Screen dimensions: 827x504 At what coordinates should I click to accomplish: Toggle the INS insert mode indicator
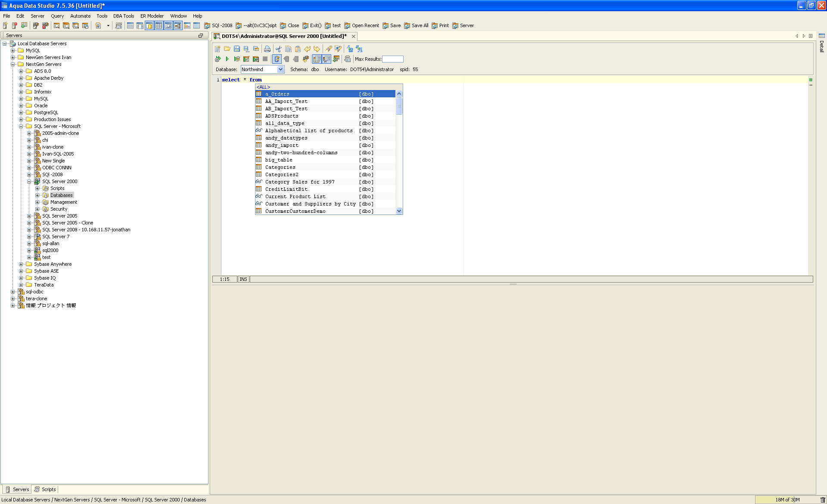coord(243,279)
